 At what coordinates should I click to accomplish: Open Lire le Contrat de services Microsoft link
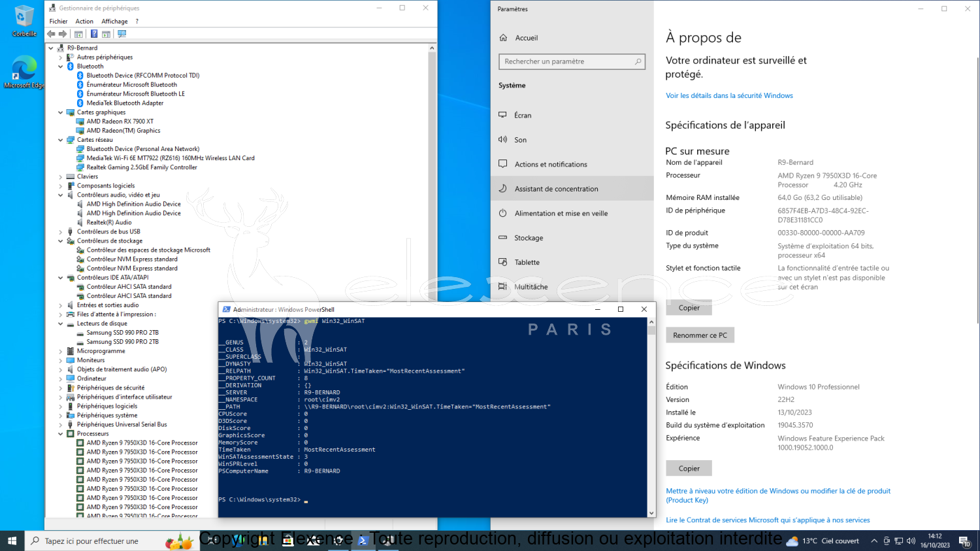[x=768, y=520]
